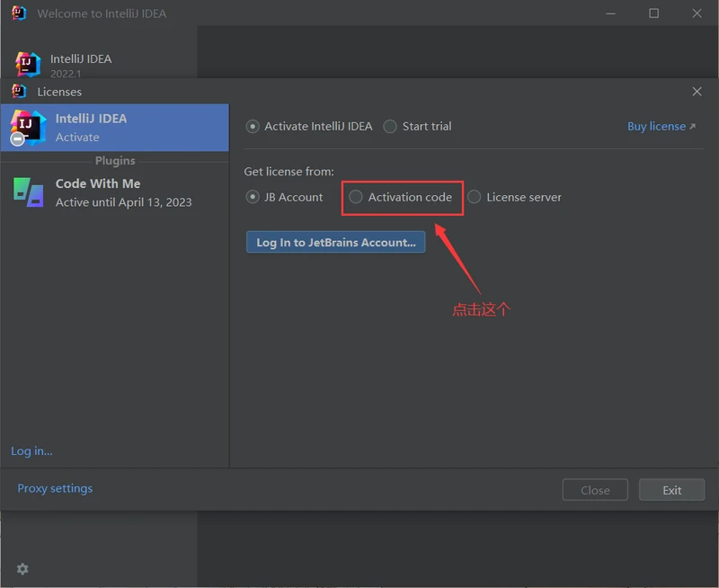
Task: Select the Start trial radio option
Action: [x=390, y=127]
